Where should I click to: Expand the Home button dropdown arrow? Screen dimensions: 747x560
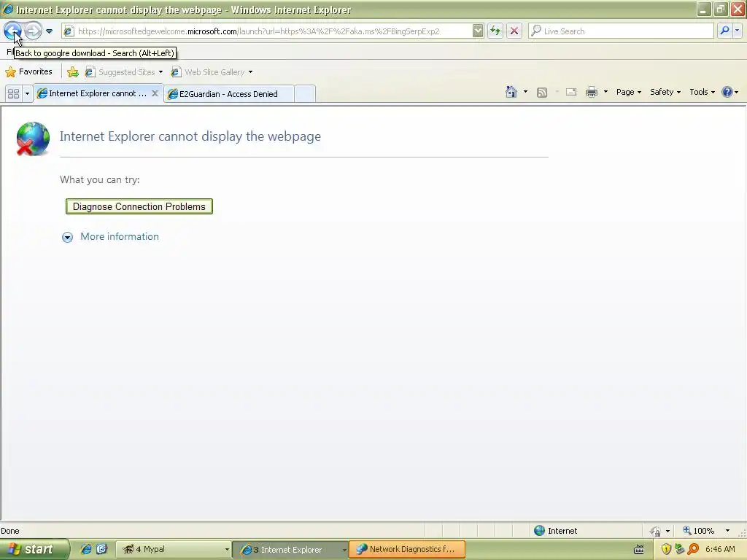pos(525,92)
